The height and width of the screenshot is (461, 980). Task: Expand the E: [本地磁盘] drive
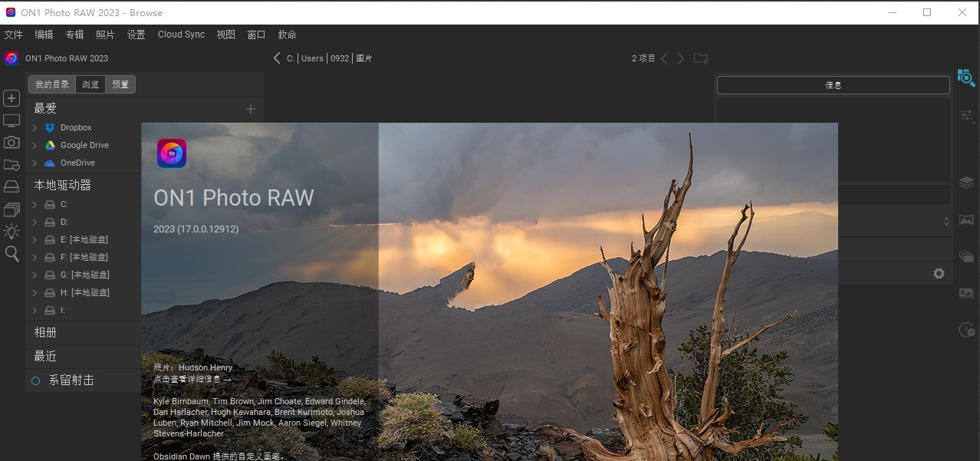[35, 240]
